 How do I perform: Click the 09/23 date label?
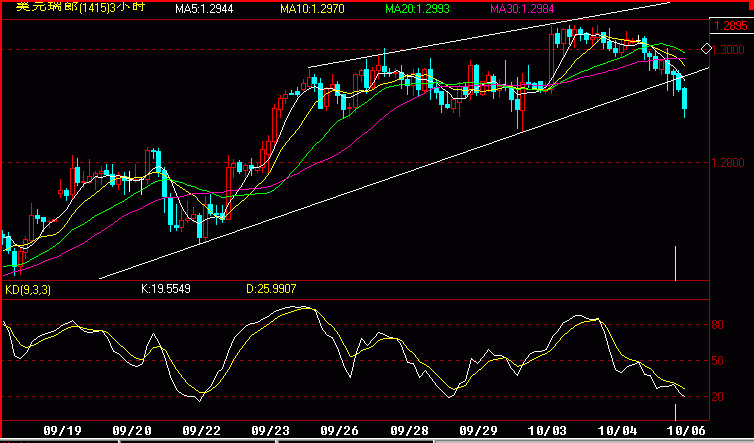271,430
